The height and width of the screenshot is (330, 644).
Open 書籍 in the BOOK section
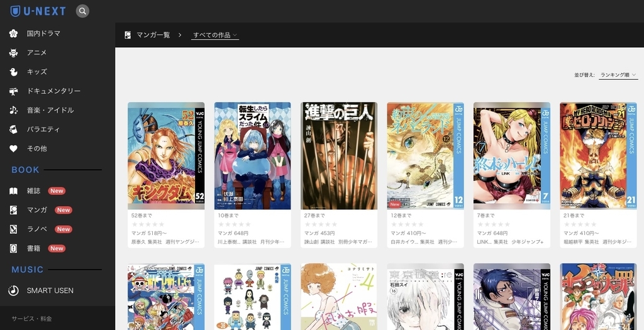point(34,248)
